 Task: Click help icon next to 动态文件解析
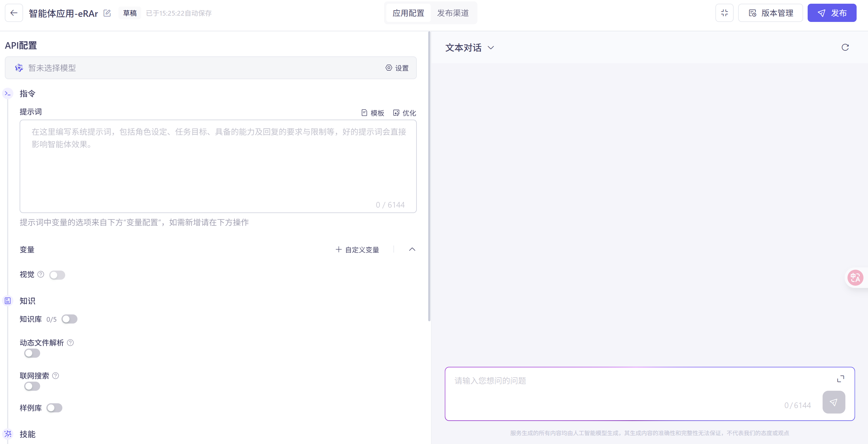tap(70, 343)
